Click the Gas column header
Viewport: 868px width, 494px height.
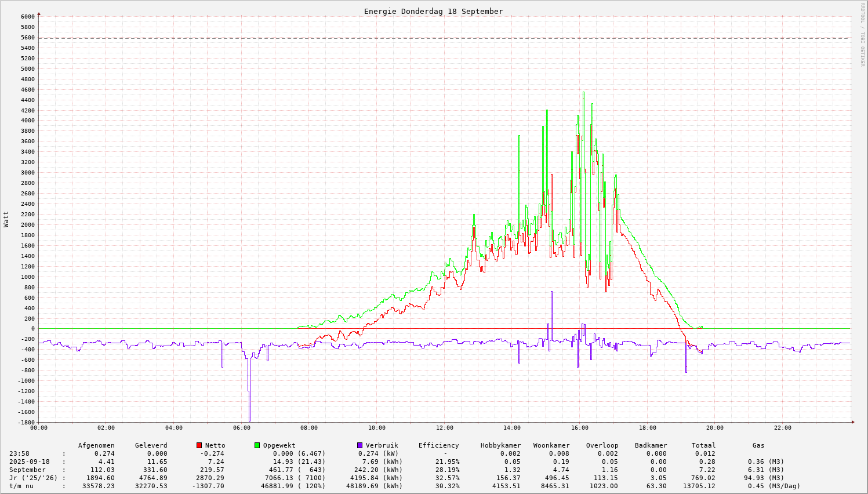coord(758,445)
